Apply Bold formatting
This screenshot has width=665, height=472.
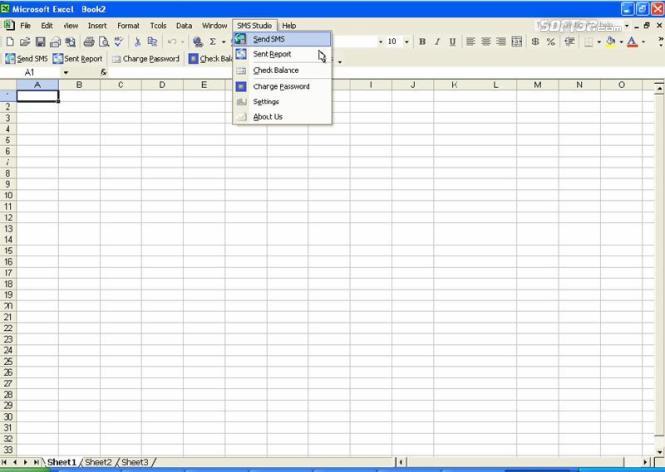pyautogui.click(x=422, y=42)
